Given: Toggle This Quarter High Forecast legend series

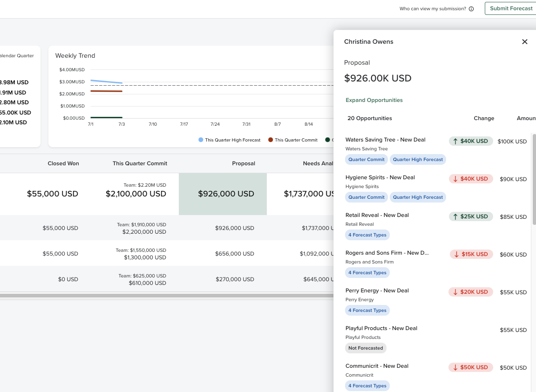Looking at the screenshot, I should click(x=229, y=140).
